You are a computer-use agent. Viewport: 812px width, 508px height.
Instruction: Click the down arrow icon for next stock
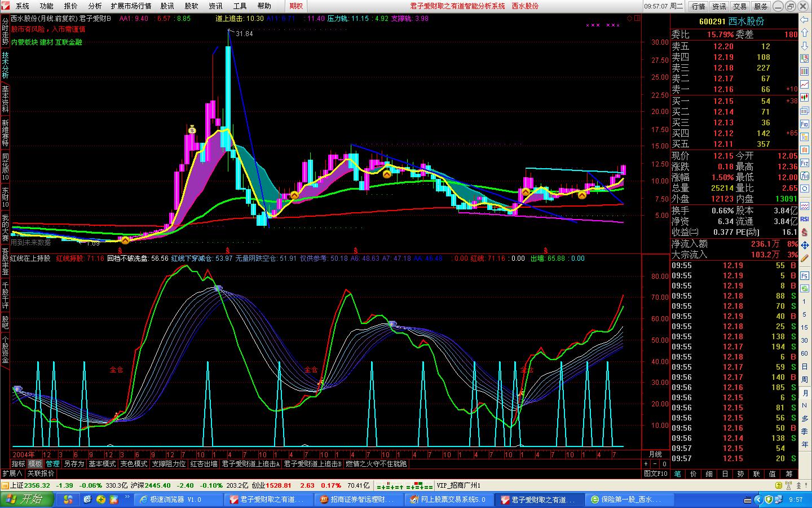coord(804,45)
